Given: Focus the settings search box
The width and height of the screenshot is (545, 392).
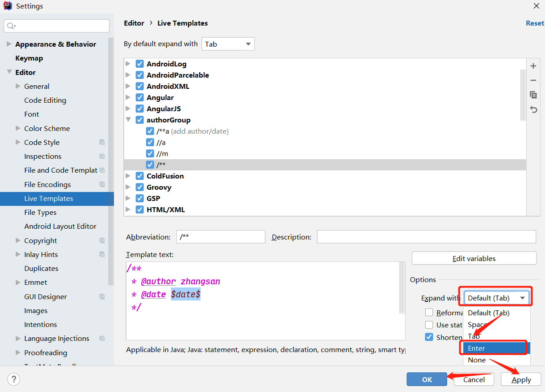Looking at the screenshot, I should coord(57,26).
